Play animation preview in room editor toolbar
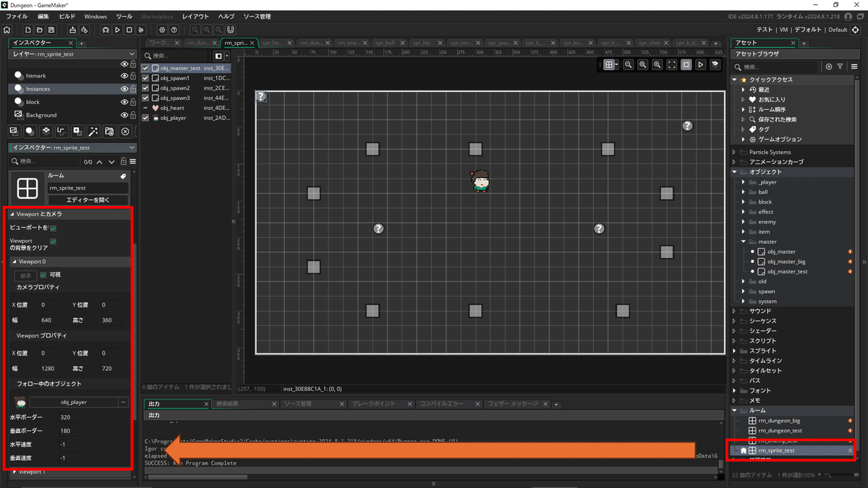Screen dimensions: 868x488 click(x=701, y=64)
